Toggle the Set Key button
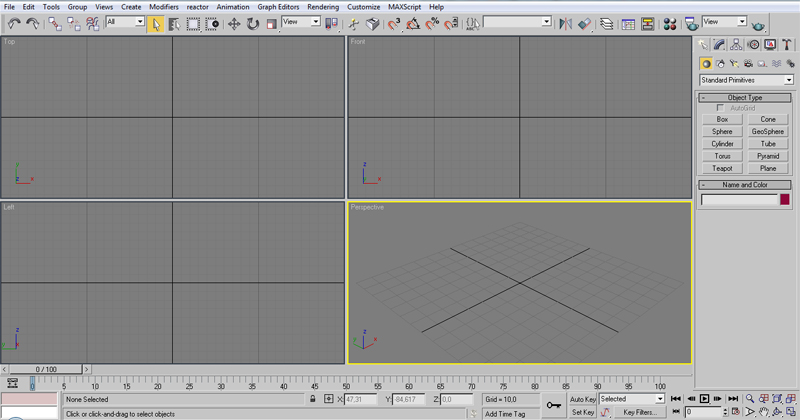This screenshot has width=800, height=420. (583, 412)
